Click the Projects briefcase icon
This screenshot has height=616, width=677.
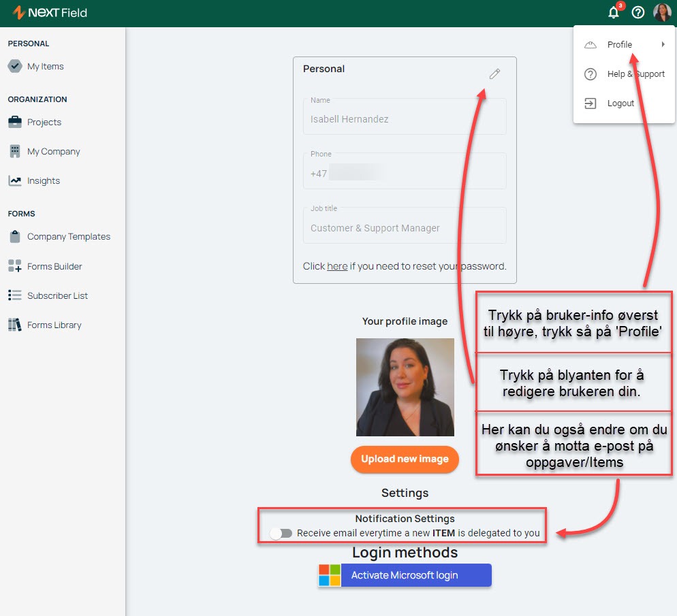coord(15,122)
